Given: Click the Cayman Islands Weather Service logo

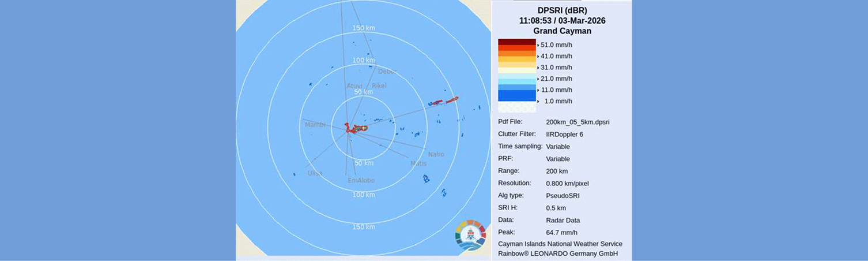Looking at the screenshot, I should [x=470, y=234].
